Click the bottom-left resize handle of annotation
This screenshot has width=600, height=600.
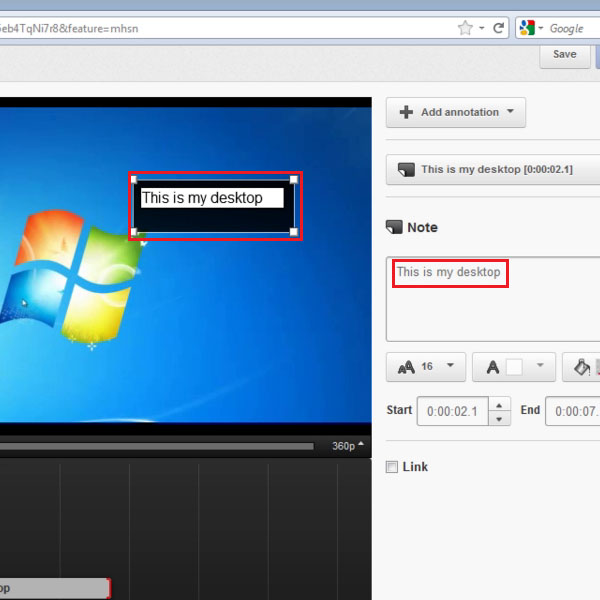tap(134, 232)
